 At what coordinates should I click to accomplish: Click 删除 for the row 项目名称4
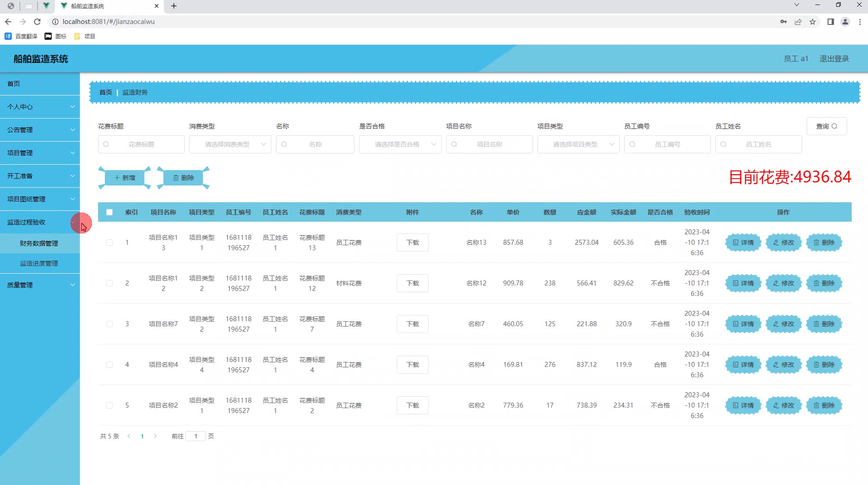(x=824, y=365)
